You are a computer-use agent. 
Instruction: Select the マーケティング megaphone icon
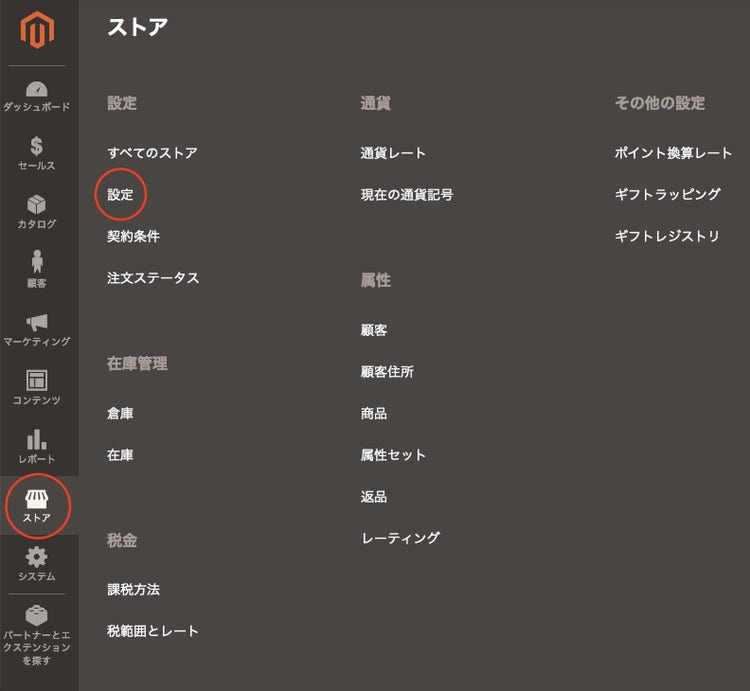[37, 323]
